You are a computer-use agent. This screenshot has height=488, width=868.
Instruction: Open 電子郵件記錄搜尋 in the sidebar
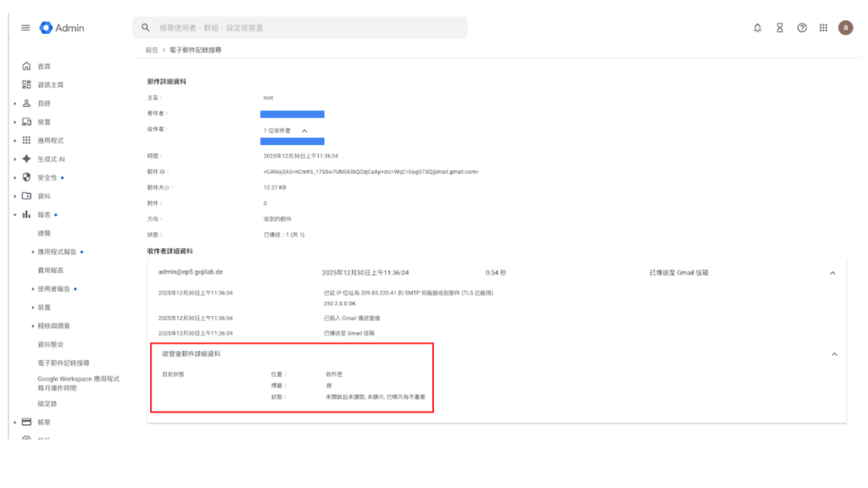point(63,363)
